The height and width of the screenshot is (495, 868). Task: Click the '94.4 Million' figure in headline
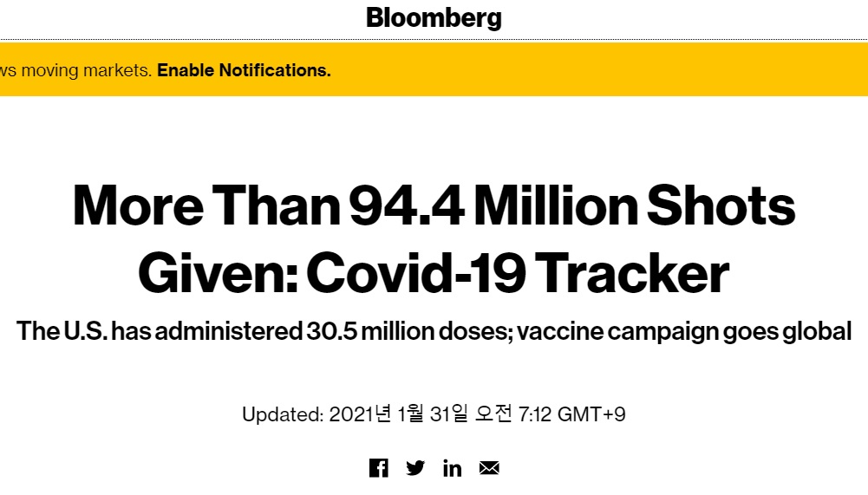coord(493,206)
